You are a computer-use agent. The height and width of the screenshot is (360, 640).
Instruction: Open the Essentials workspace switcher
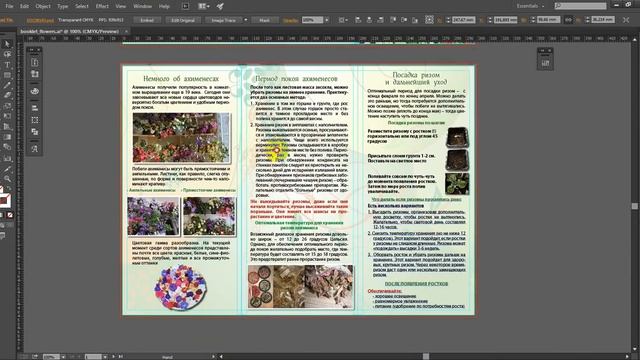point(530,6)
